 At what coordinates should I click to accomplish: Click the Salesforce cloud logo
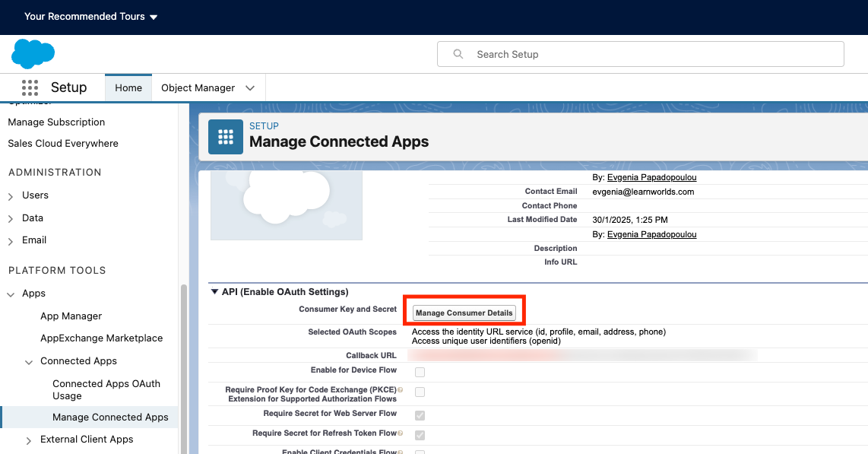coord(33,54)
